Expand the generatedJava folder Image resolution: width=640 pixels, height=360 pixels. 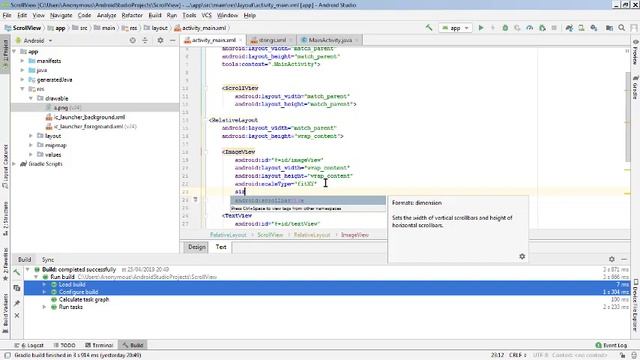(x=22, y=80)
